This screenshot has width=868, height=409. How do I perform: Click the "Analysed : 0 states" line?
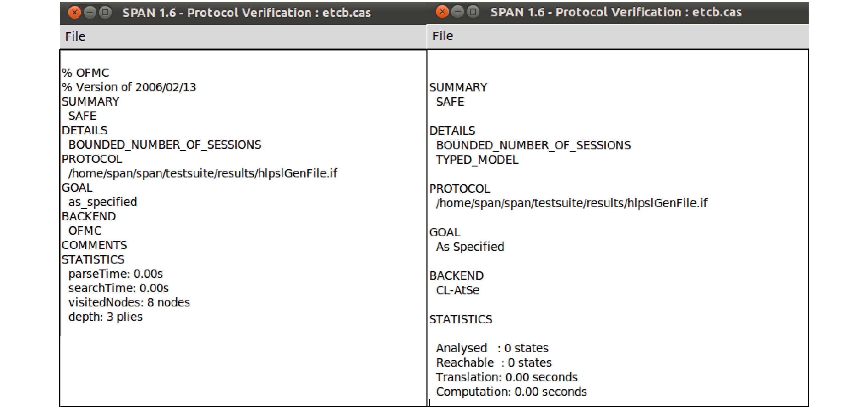coord(492,348)
